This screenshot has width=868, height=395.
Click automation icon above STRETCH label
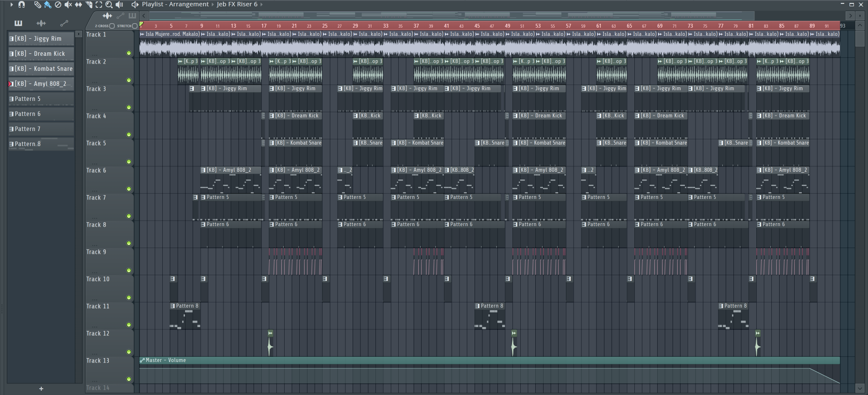coord(120,16)
